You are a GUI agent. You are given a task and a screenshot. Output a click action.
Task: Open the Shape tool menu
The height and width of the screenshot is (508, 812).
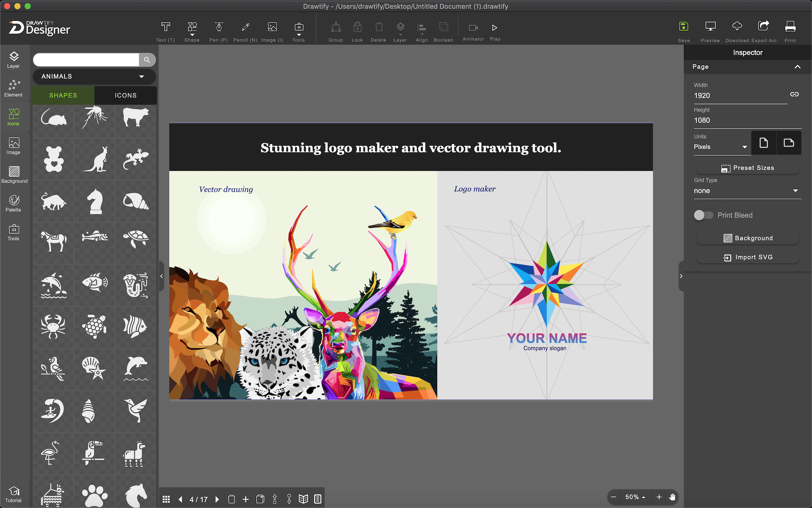(192, 32)
